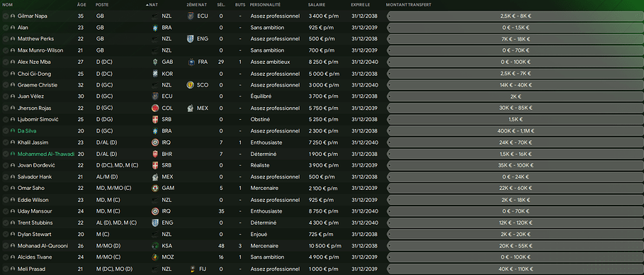
Task: Click the Korea badge in Choi Gi-Dong's row
Action: [x=155, y=74]
